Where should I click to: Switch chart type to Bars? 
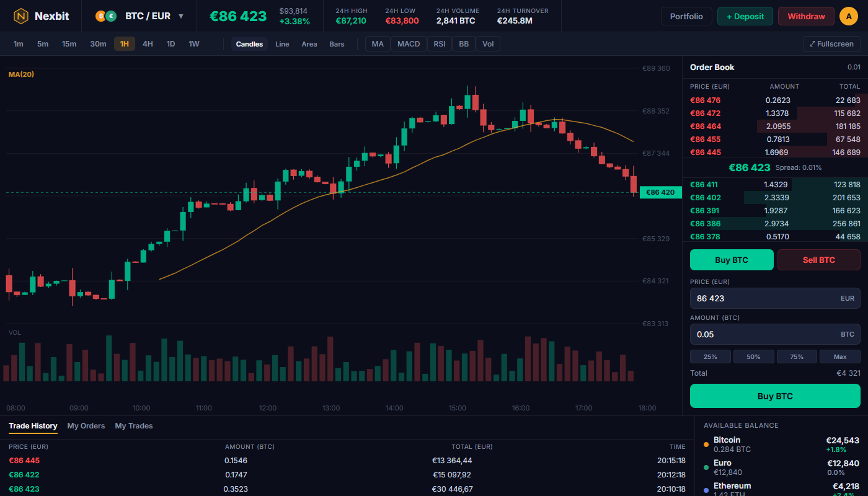pos(337,44)
